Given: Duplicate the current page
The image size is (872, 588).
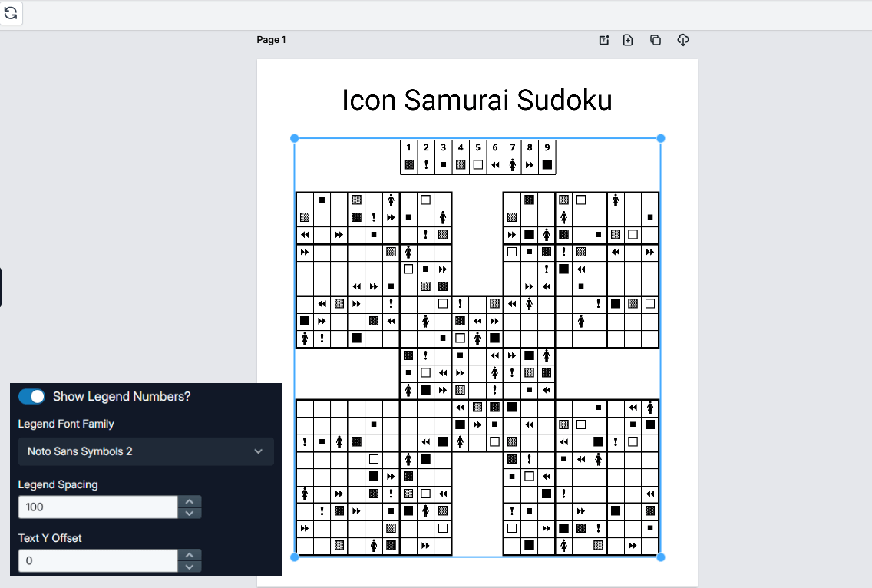Looking at the screenshot, I should click(x=656, y=39).
